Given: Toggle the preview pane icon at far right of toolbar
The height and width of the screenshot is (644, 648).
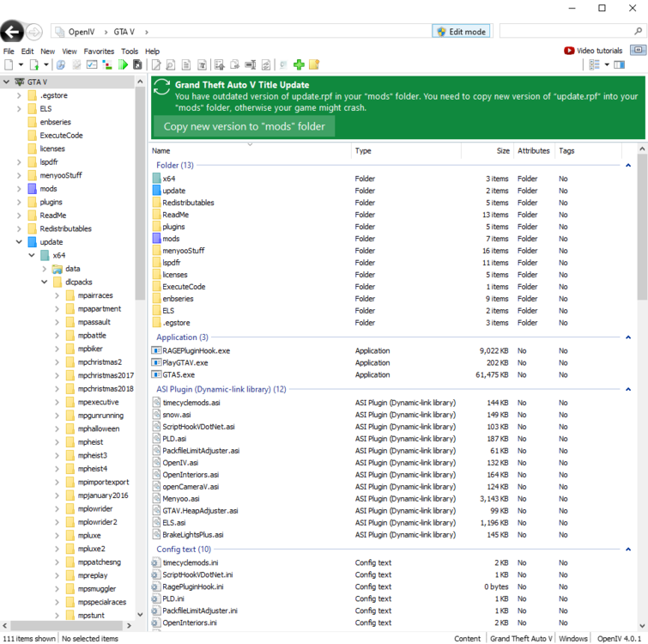Looking at the screenshot, I should tap(620, 64).
